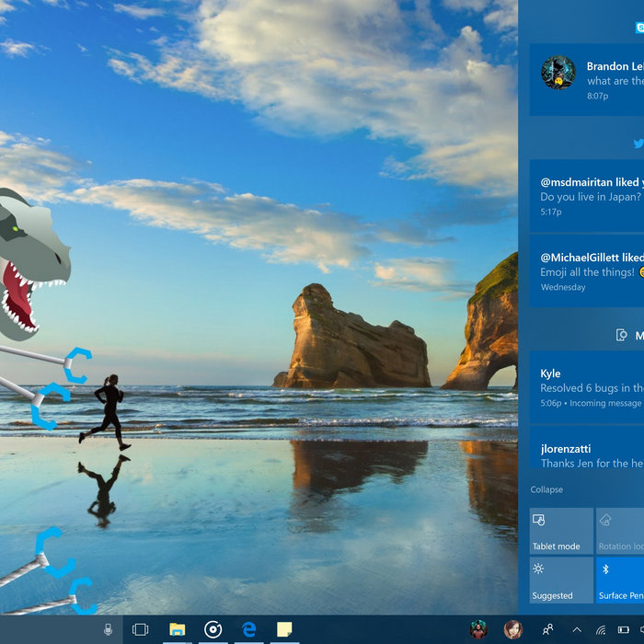This screenshot has width=644, height=644.
Task: Open Task View from the taskbar
Action: [141, 630]
